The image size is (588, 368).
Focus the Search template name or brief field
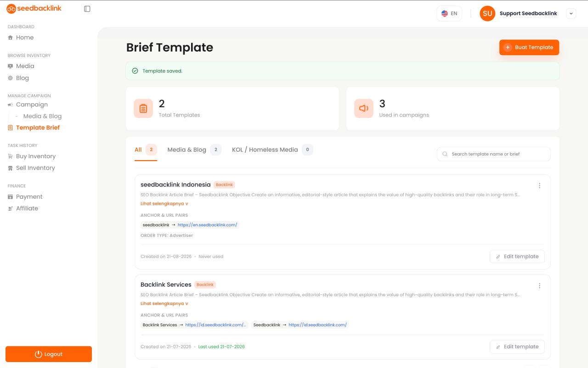tap(494, 154)
